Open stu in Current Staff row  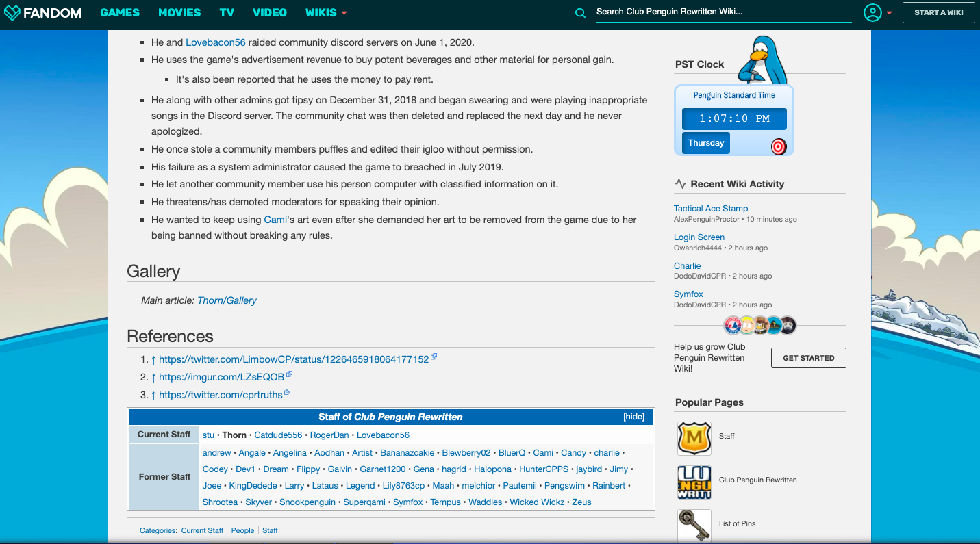pyautogui.click(x=208, y=435)
